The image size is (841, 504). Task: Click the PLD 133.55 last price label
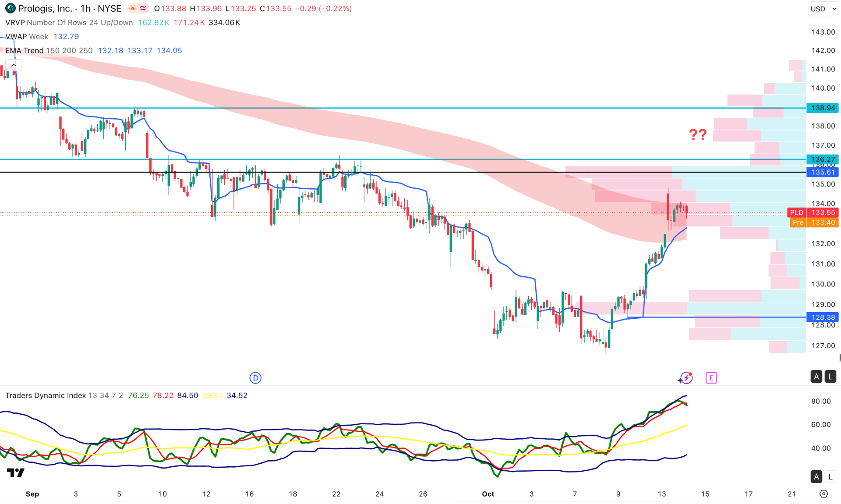[813, 212]
